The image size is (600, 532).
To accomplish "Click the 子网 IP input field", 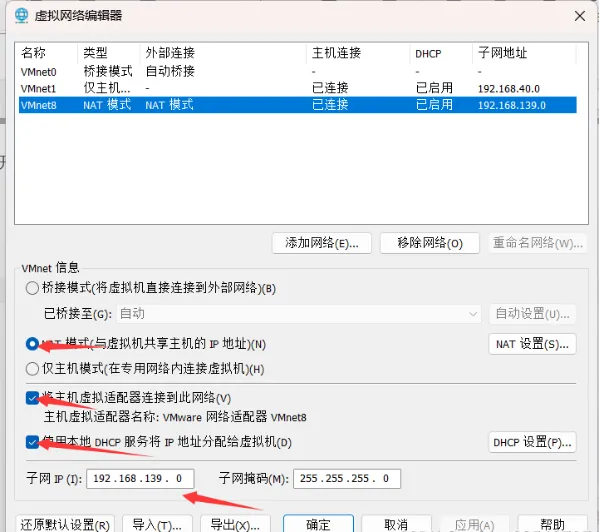I will click(140, 479).
